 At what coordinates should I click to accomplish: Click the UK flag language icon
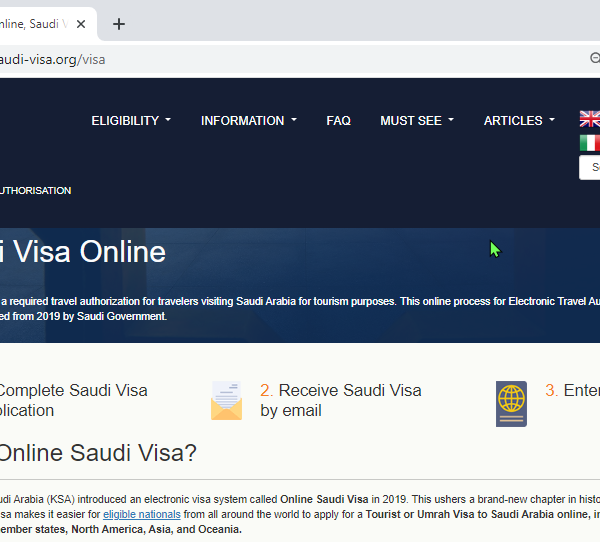tap(590, 119)
